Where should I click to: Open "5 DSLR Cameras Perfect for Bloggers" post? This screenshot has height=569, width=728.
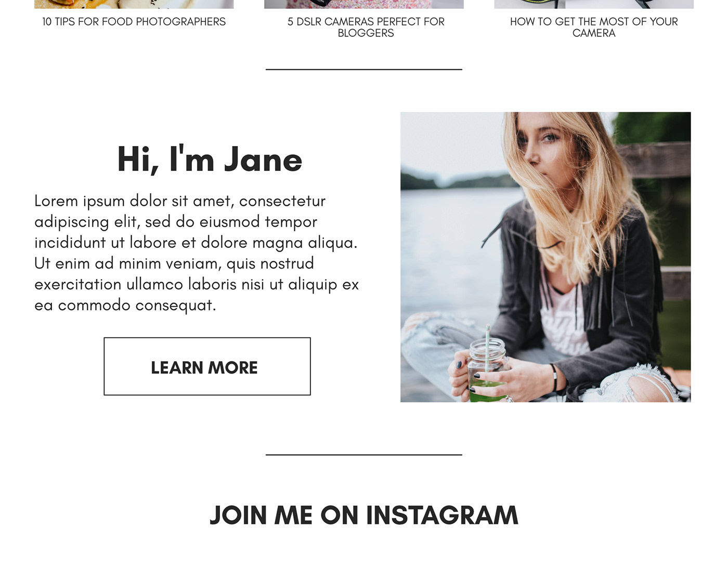pyautogui.click(x=366, y=28)
